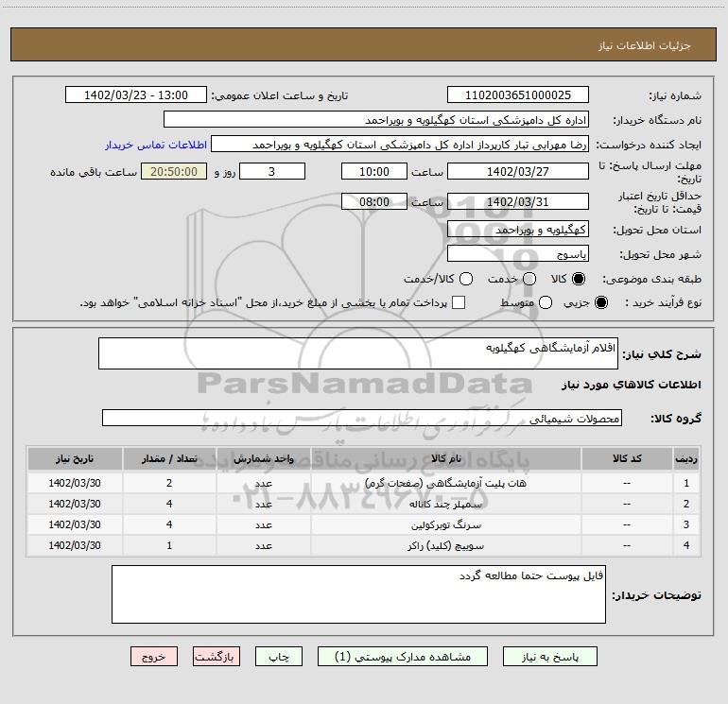This screenshot has width=728, height=704.
Task: Click the واحد شمارش column header
Action: 263,458
